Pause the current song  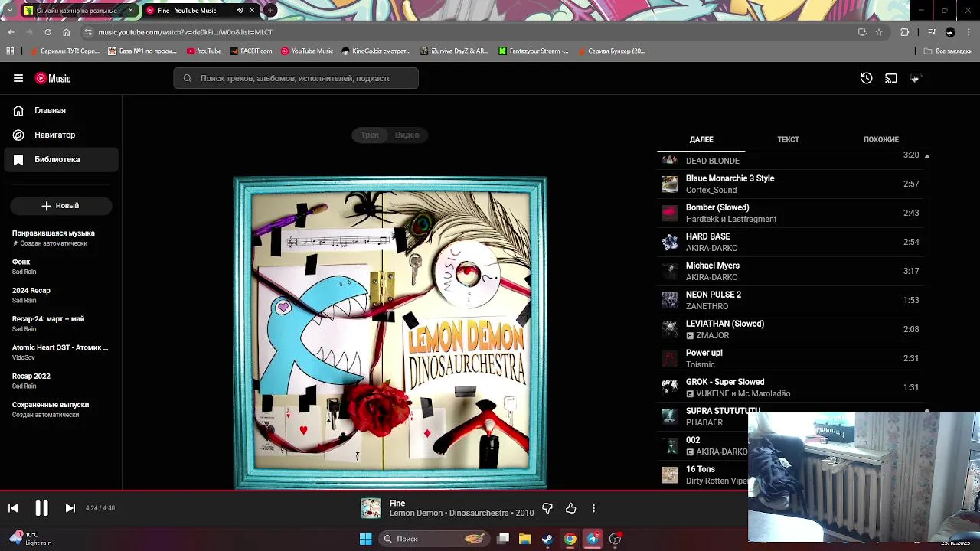pos(41,508)
